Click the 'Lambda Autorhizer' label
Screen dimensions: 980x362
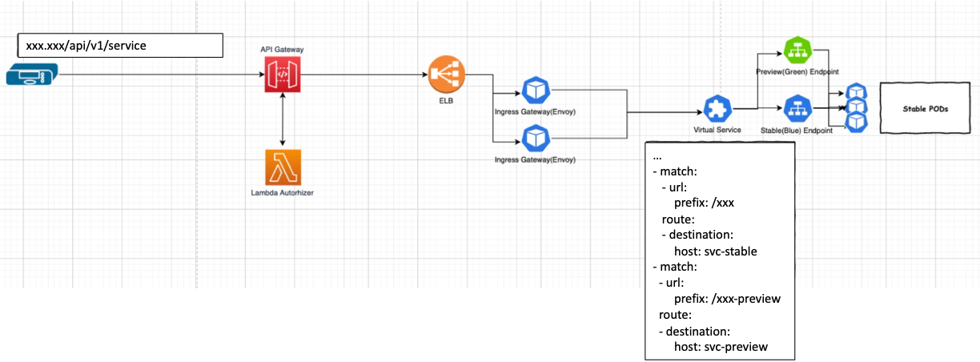[282, 194]
